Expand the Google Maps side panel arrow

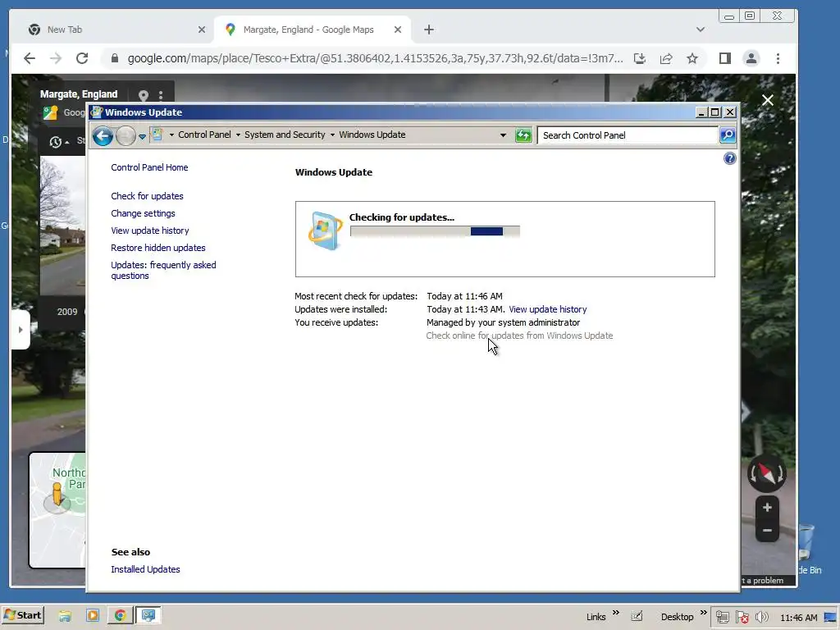click(x=21, y=330)
